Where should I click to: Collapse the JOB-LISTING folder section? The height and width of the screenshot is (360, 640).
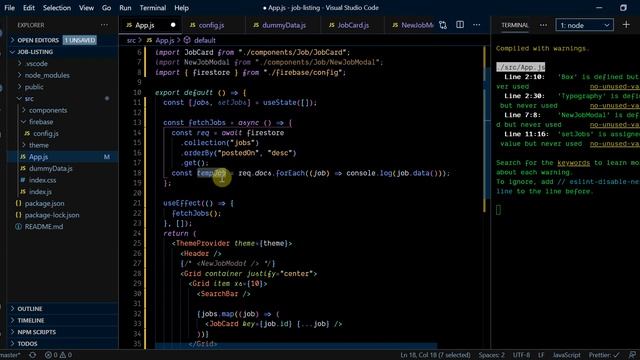click(x=35, y=52)
